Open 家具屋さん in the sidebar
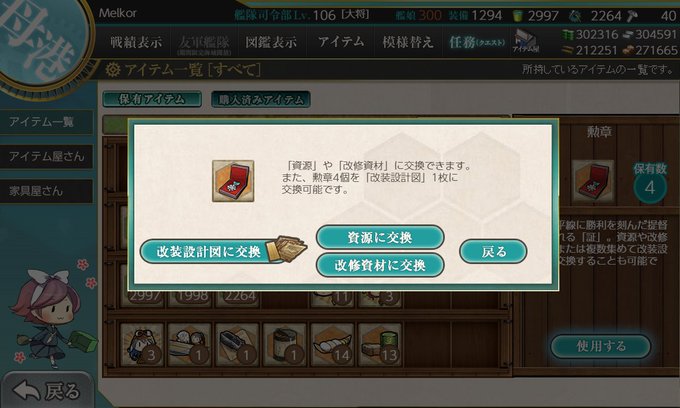The width and height of the screenshot is (680, 408). coord(46,191)
